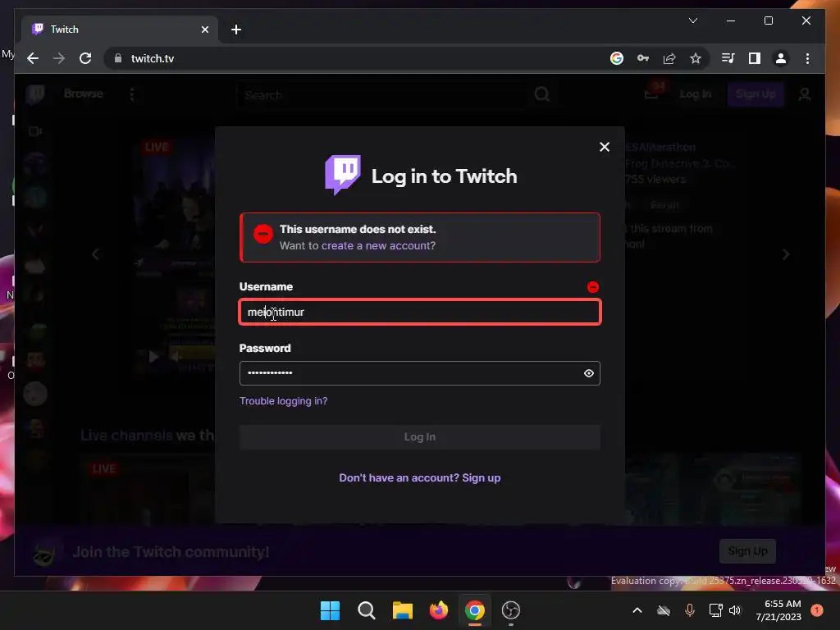Follow 'Don't have an account? Sign up' link

[x=419, y=478]
